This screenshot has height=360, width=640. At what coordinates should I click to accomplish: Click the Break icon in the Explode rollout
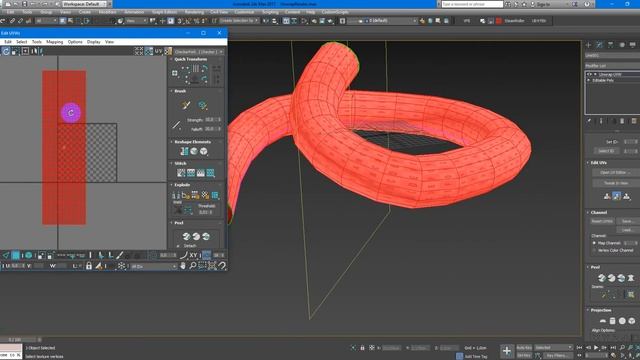[x=176, y=196]
